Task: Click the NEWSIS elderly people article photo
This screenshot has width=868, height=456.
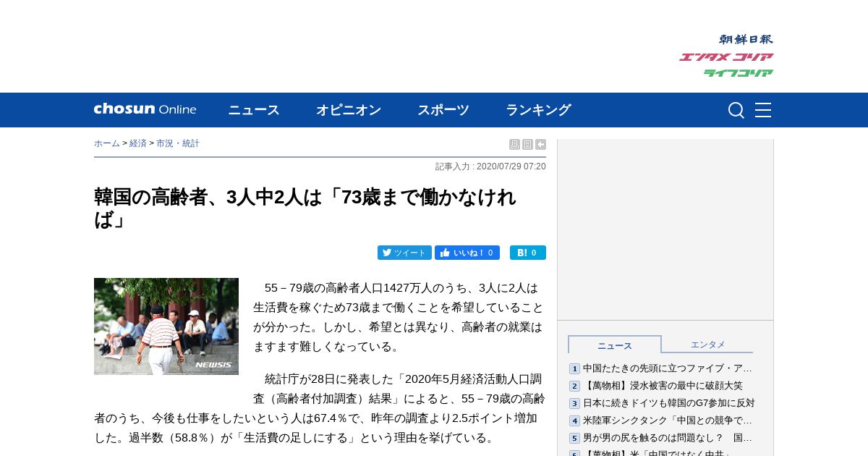Action: (166, 326)
